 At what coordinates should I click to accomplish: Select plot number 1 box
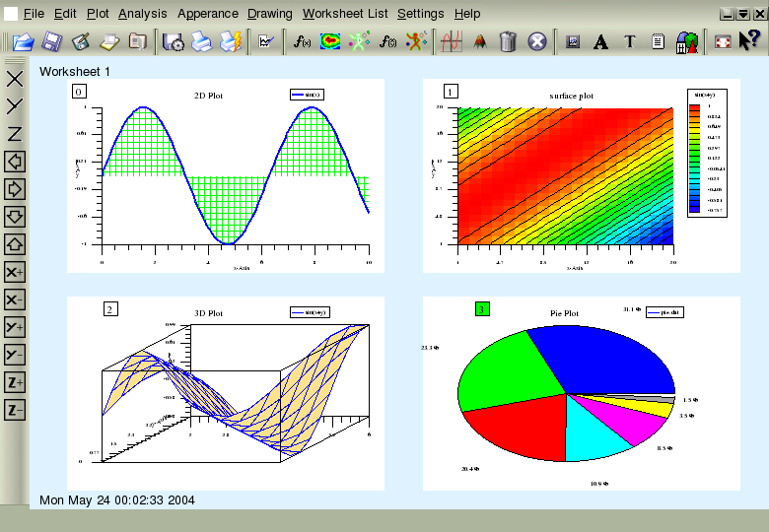(x=451, y=92)
